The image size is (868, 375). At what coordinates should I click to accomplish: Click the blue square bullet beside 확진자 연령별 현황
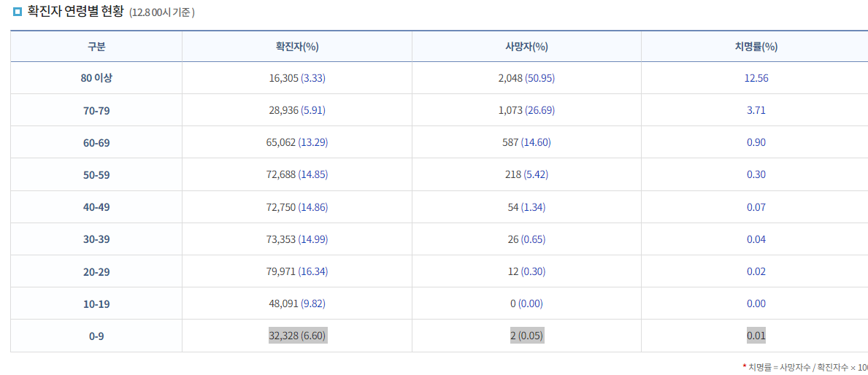pos(18,11)
